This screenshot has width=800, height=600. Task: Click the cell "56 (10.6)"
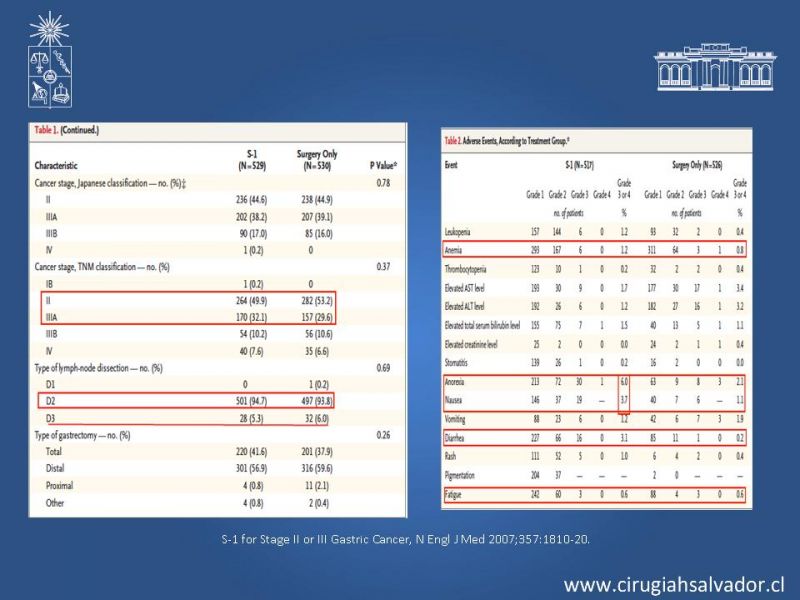tap(318, 334)
